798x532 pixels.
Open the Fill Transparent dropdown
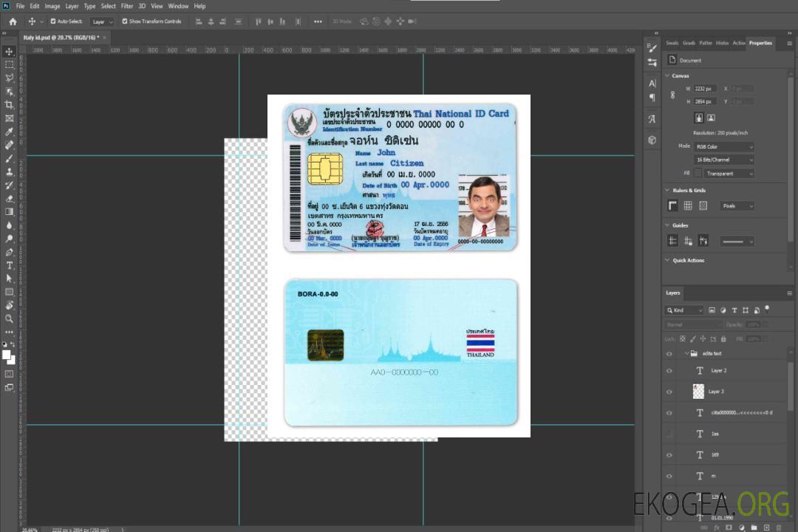click(729, 174)
